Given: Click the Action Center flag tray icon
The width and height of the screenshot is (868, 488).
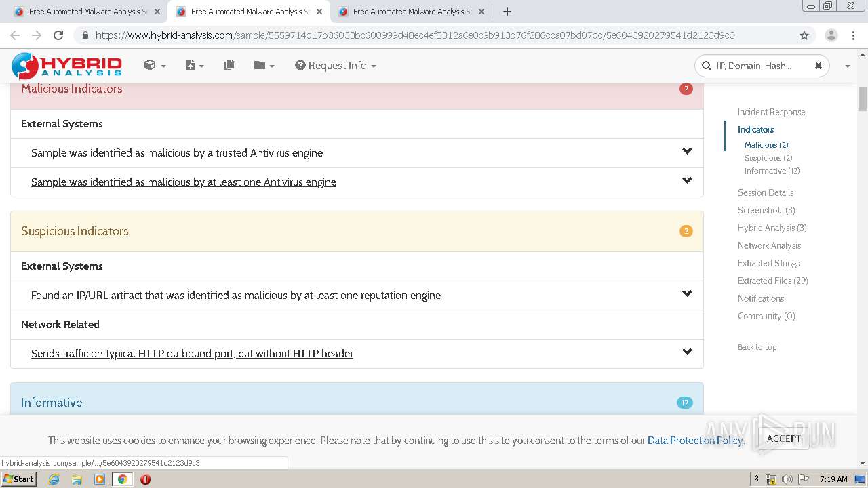Looking at the screenshot, I should 804,479.
